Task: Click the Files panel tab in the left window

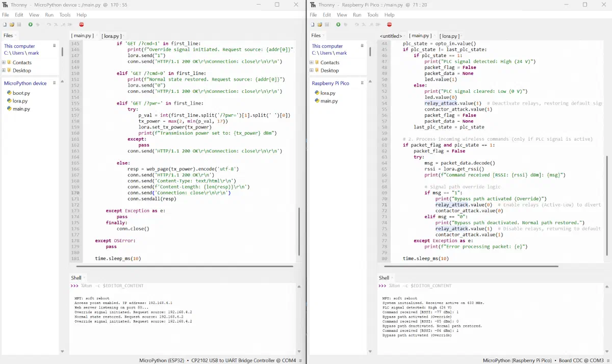Action: point(8,35)
